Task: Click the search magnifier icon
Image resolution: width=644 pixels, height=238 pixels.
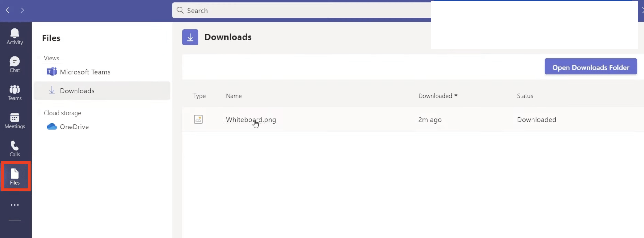Action: click(x=180, y=10)
